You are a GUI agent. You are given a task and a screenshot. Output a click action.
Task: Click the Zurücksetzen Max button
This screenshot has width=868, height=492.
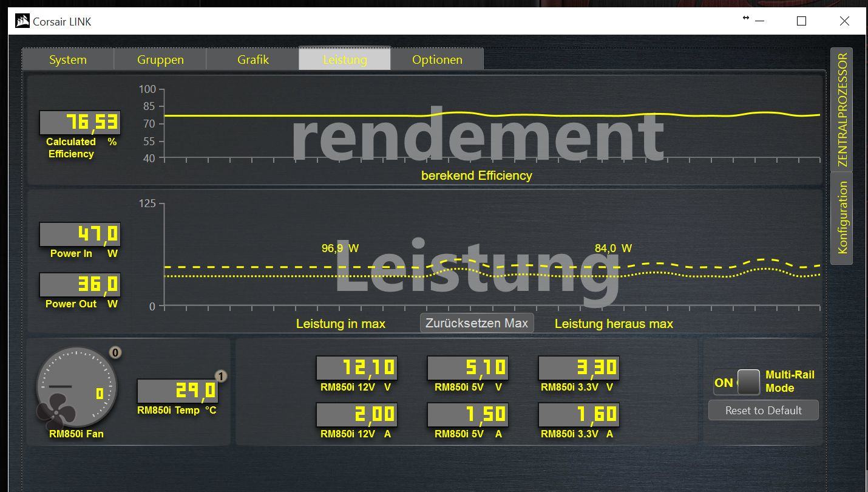pos(476,323)
